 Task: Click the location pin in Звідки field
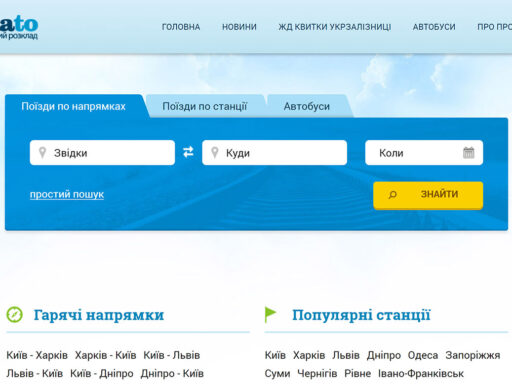pos(42,153)
